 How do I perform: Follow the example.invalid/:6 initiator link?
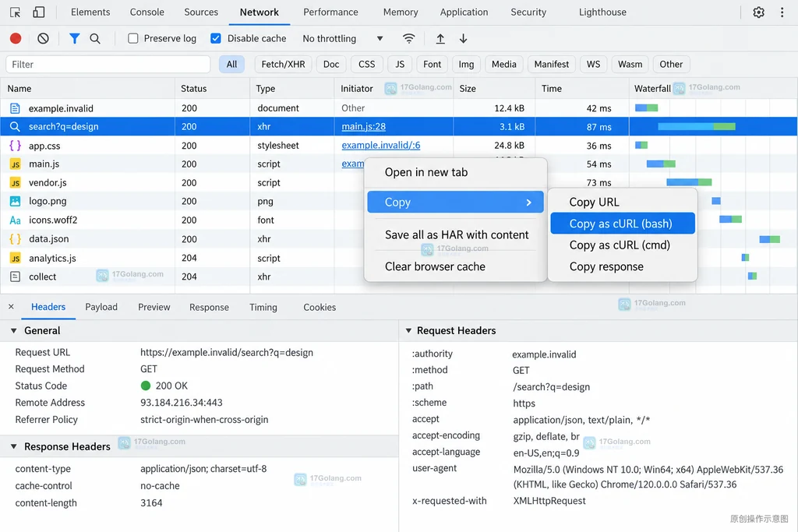[x=380, y=146]
